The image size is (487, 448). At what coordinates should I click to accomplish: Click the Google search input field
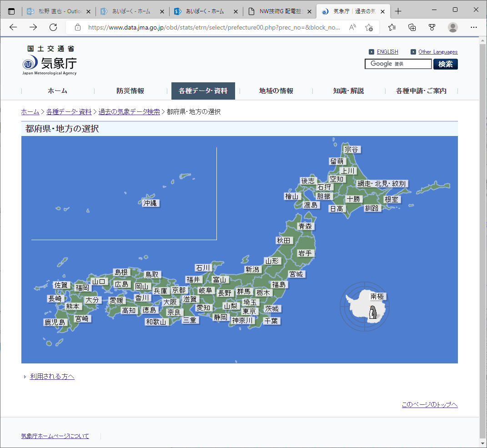click(398, 64)
